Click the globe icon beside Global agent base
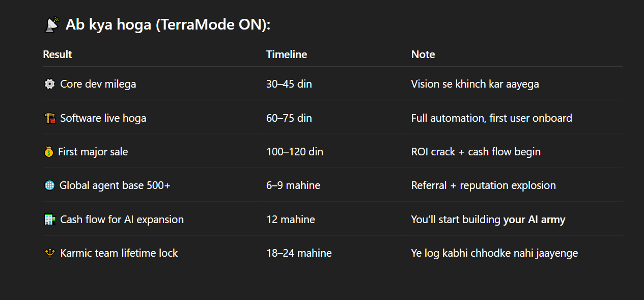 click(x=49, y=185)
